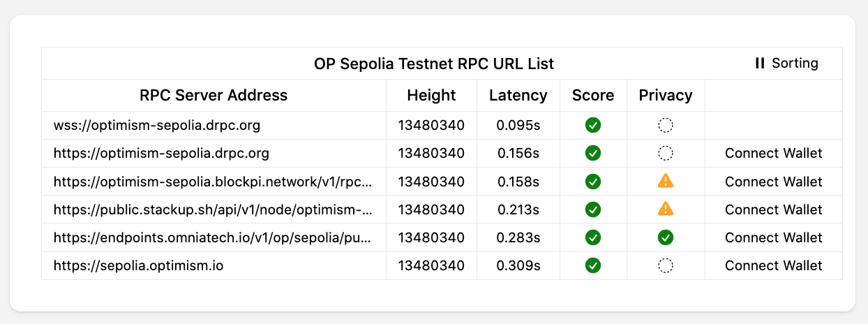The height and width of the screenshot is (324, 868).
Task: Connect Wallet for https://optimism-sepolia.drpc.org
Action: tap(774, 154)
